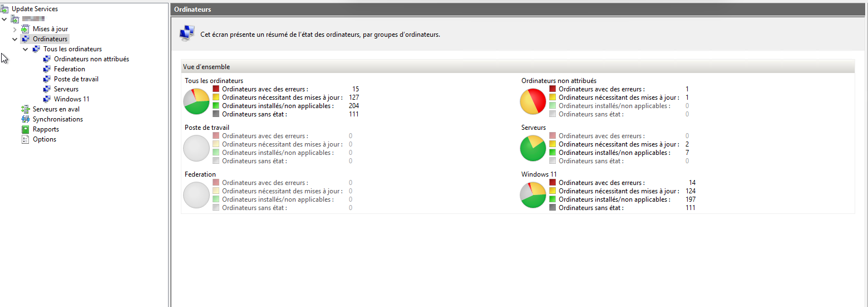The height and width of the screenshot is (307, 868).
Task: Click the Ordinateurs non attribués pie chart
Action: tap(533, 101)
